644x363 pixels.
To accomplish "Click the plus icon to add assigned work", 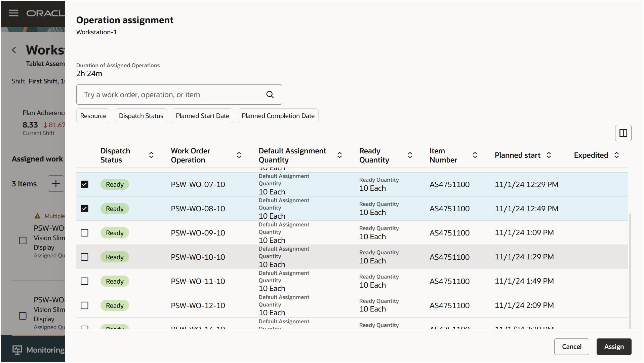I will point(56,184).
